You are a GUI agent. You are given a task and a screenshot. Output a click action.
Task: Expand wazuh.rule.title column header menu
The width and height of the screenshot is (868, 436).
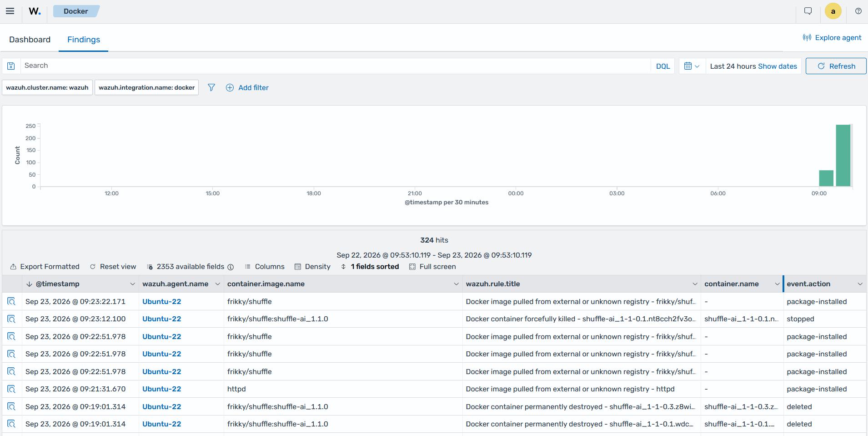[x=695, y=284]
